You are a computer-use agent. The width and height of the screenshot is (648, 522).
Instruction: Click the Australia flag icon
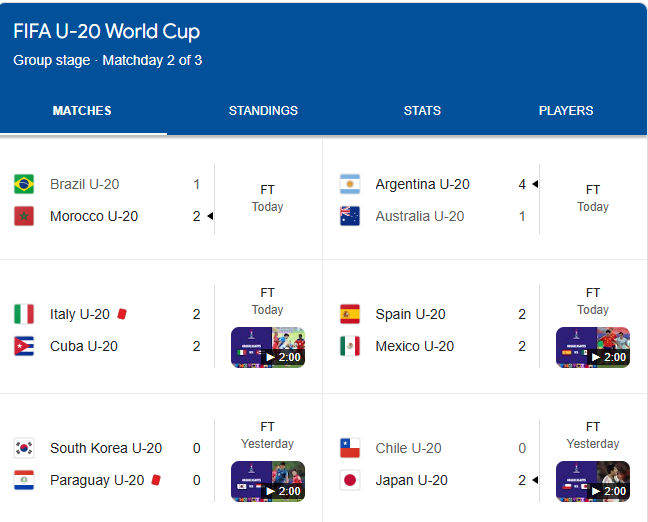pyautogui.click(x=349, y=216)
